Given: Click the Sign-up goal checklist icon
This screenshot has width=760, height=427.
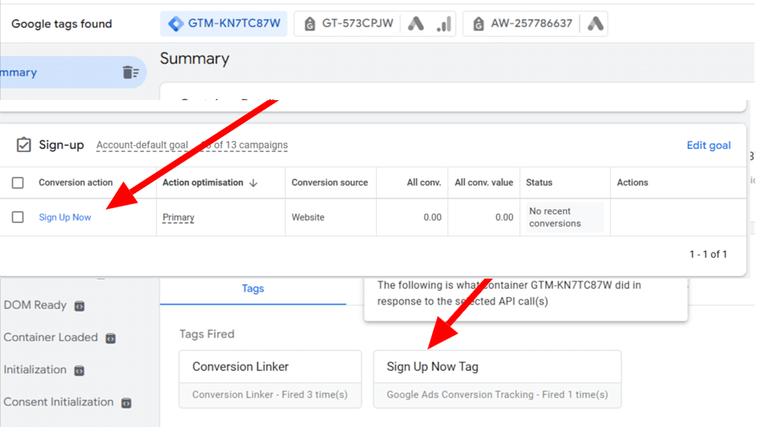Looking at the screenshot, I should [x=23, y=145].
